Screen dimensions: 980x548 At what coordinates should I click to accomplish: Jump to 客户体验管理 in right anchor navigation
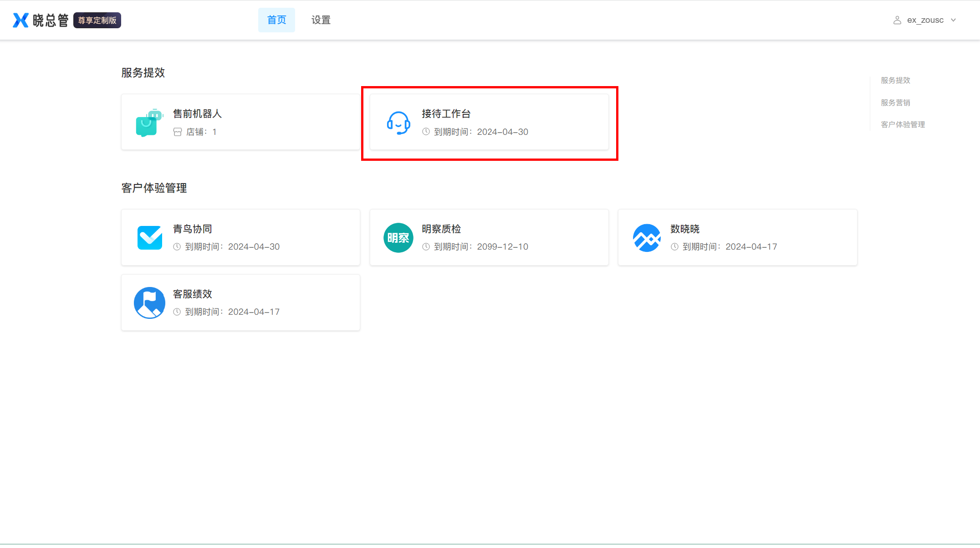(x=903, y=124)
